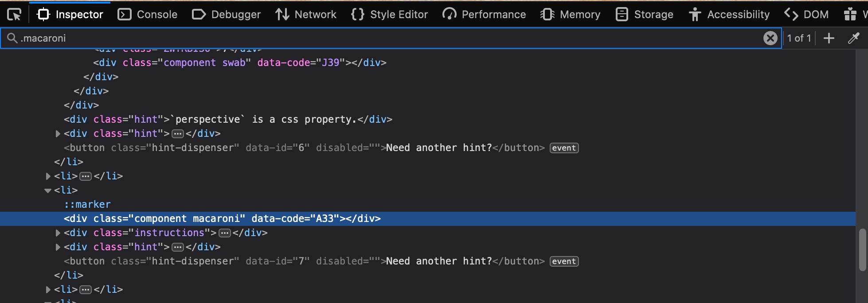The image size is (868, 303).
Task: Open the Memory panel
Action: 571,15
